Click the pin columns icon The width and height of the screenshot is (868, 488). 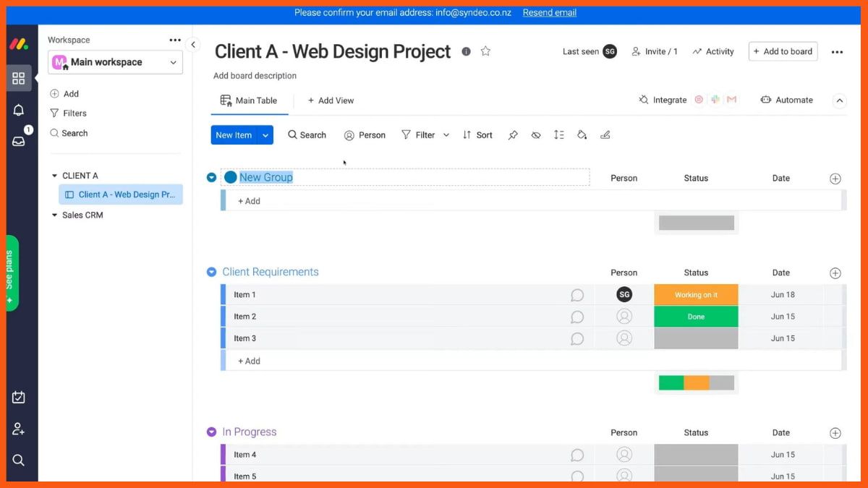[513, 135]
